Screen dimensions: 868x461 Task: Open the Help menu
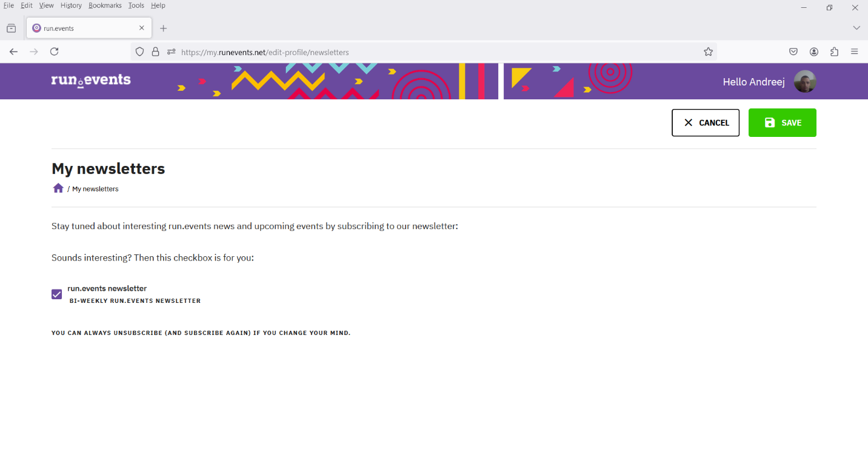[x=158, y=5]
